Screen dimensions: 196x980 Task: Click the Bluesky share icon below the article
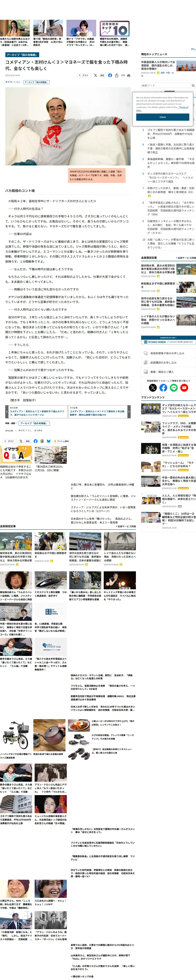[x=48, y=441]
